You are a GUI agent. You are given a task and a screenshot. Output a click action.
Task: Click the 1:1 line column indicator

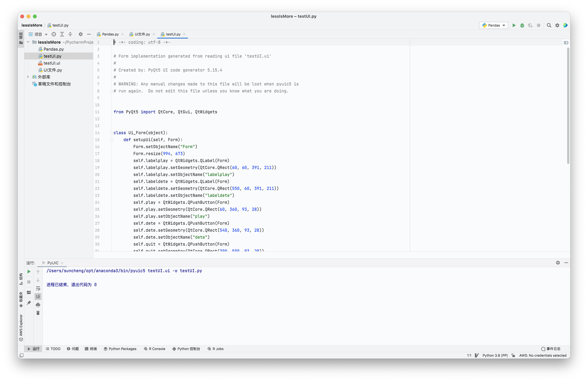[x=469, y=355]
